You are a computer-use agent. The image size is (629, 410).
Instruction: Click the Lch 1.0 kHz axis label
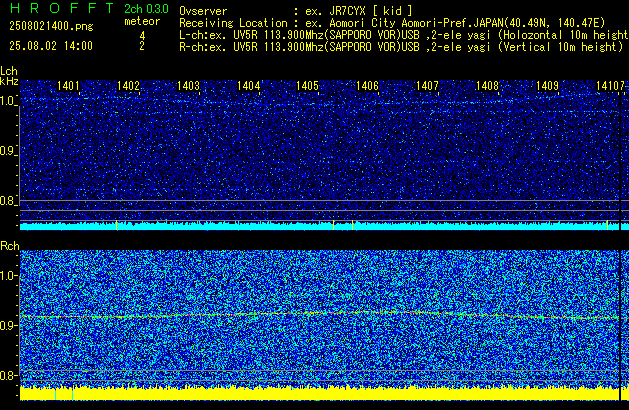click(x=8, y=101)
